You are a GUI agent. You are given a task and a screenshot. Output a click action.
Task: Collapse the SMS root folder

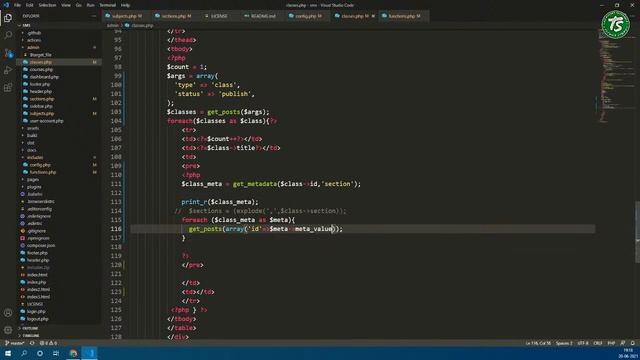(x=27, y=25)
